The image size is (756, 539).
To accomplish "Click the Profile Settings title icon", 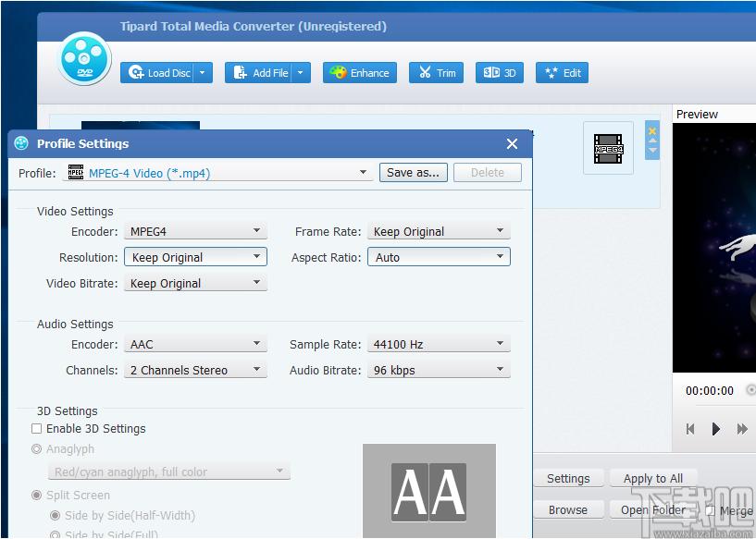I will click(x=21, y=143).
